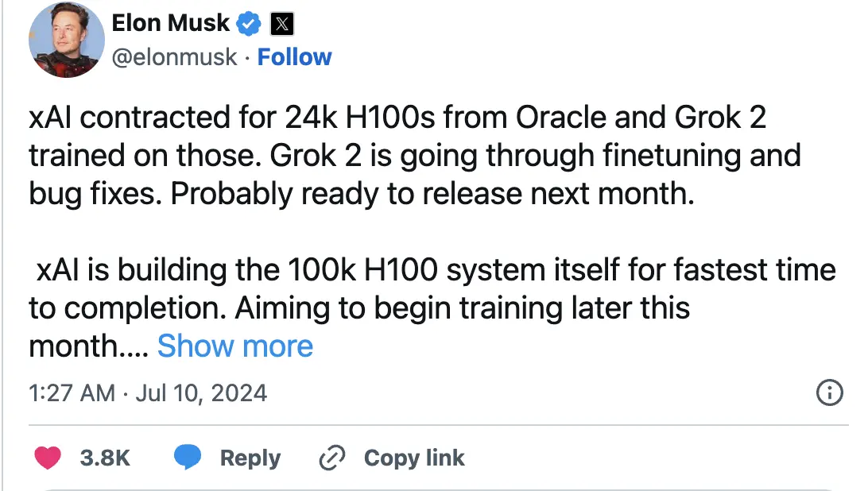The image size is (868, 491).
Task: Select the Copy link label
Action: click(x=414, y=458)
